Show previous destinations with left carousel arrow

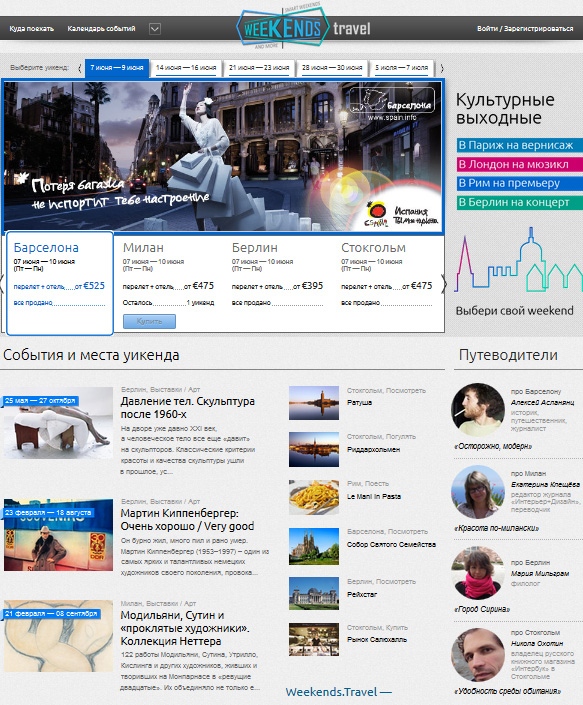[2, 284]
